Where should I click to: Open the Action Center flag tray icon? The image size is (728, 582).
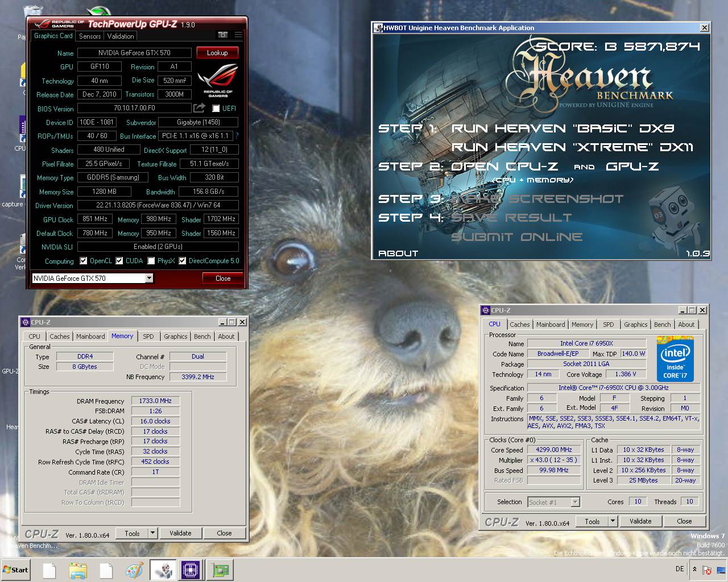pyautogui.click(x=707, y=569)
